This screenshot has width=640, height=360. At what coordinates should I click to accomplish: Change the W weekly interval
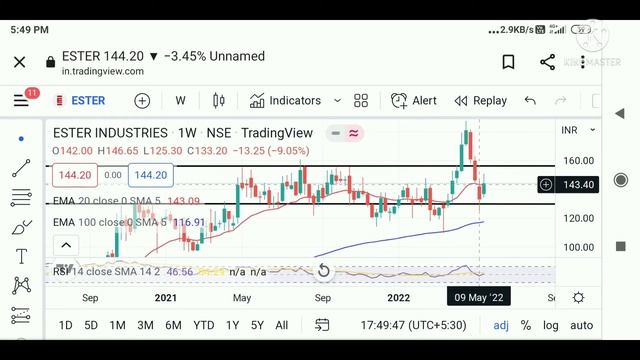pyautogui.click(x=180, y=100)
